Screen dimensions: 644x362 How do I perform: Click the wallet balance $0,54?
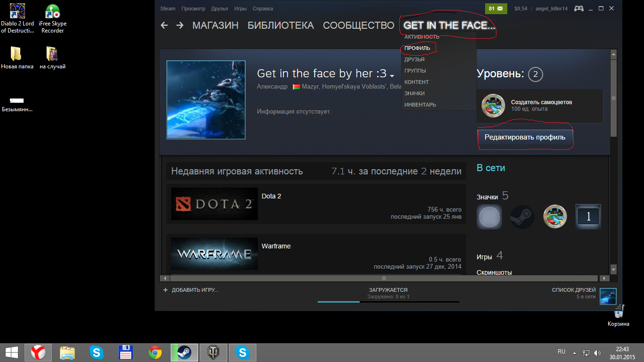[x=520, y=8]
